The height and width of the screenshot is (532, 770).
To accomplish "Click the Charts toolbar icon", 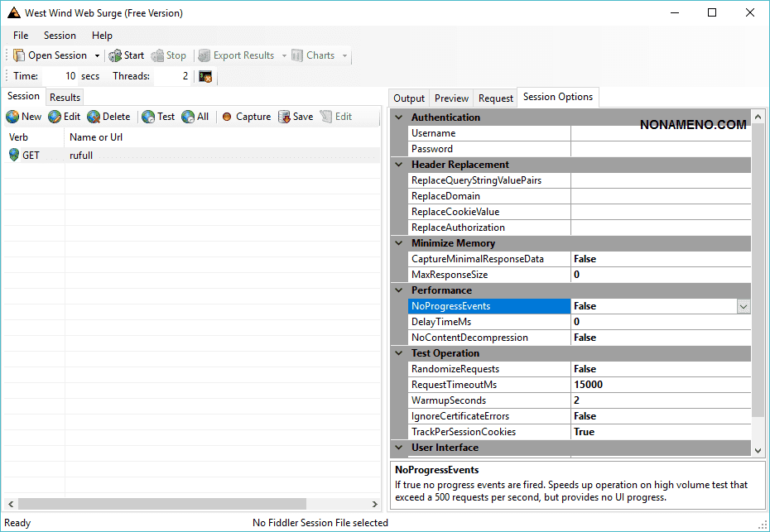I will point(297,55).
